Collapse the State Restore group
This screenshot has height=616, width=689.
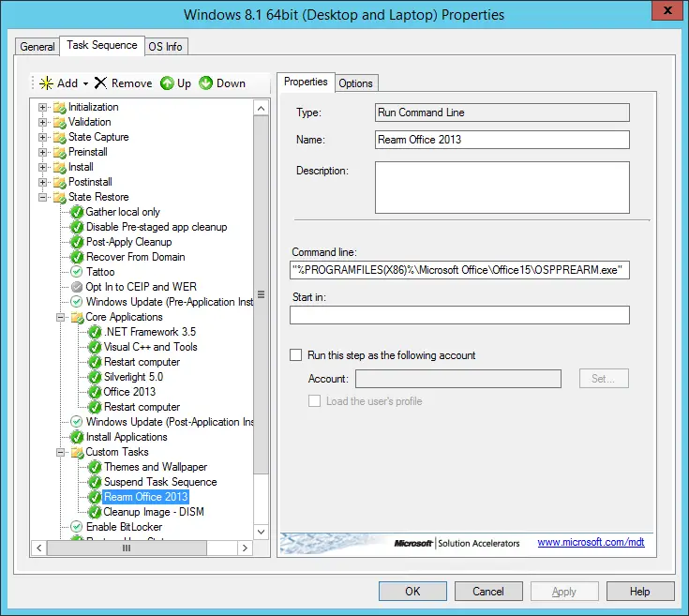[x=42, y=197]
